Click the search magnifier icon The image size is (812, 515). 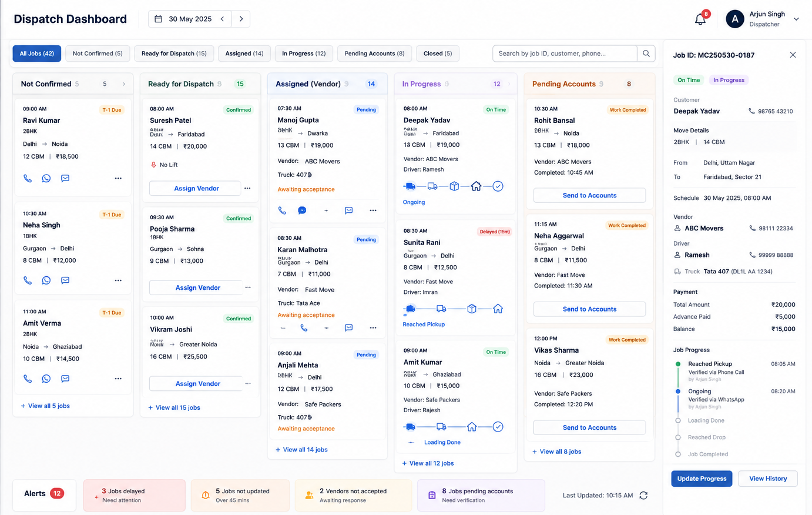click(x=646, y=53)
